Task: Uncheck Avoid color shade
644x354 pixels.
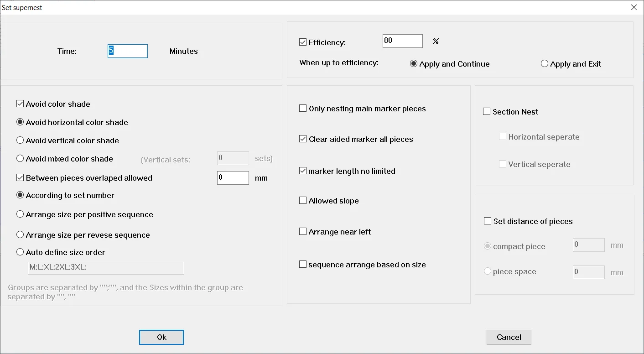Action: tap(20, 104)
